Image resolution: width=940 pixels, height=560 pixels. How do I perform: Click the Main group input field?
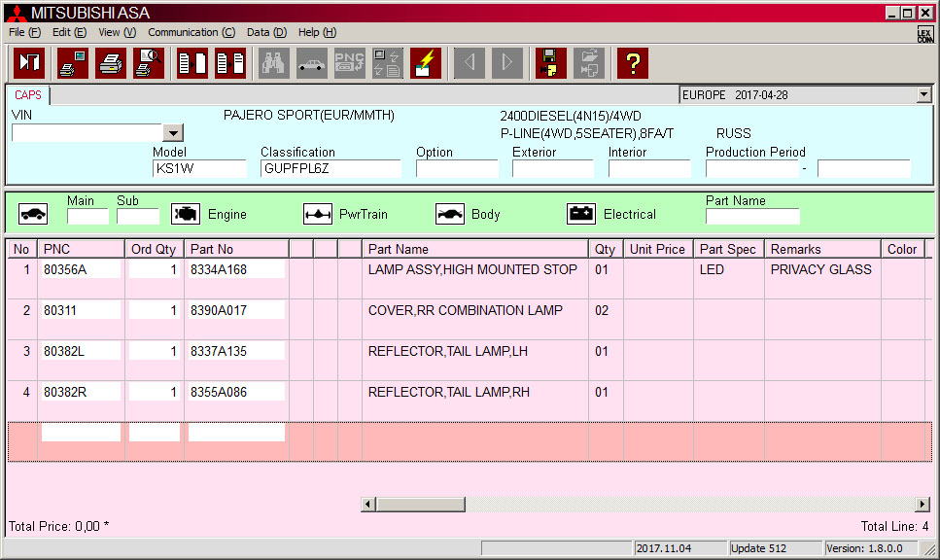87,217
